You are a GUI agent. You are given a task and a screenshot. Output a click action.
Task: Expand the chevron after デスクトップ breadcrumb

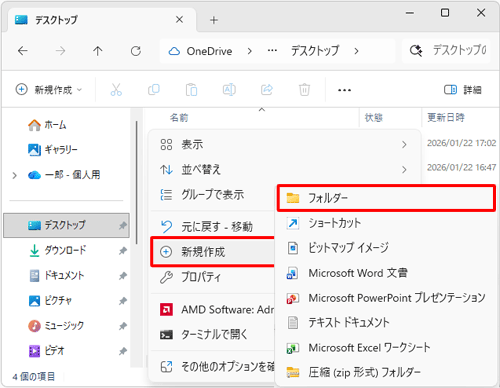[x=356, y=51]
